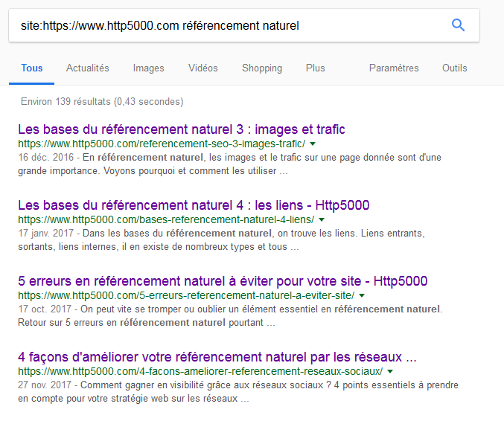The width and height of the screenshot is (504, 421).
Task: Click the green URL 4-facons-ameliorer-referencement-reseaux-sociaux
Action: pos(200,371)
